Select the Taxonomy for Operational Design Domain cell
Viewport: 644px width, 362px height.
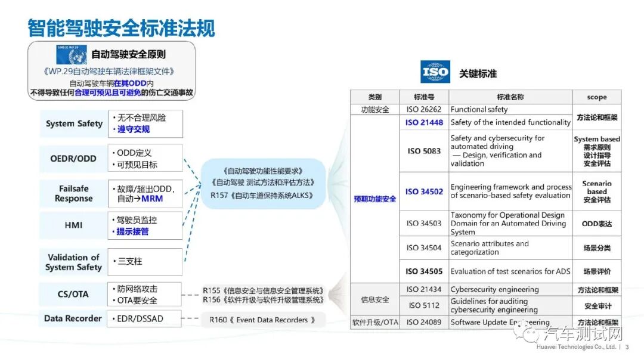(510, 223)
